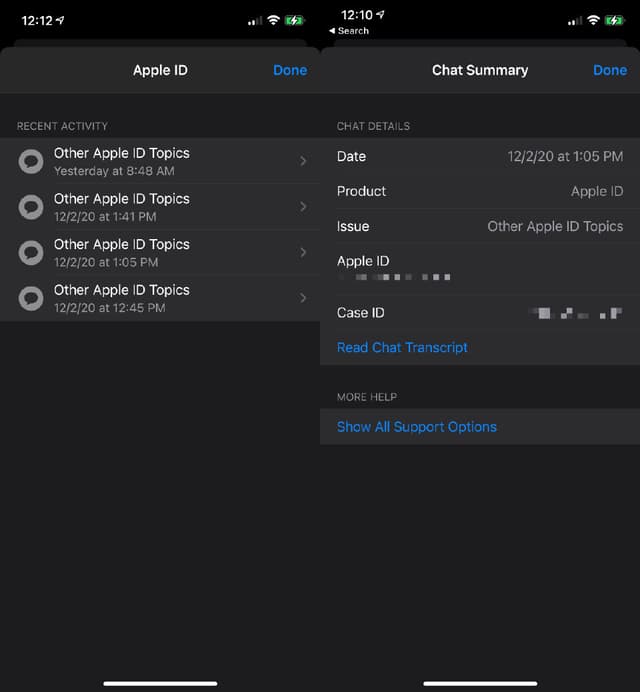Open Read Chat Transcript link
Viewport: 640px width, 692px height.
point(402,347)
